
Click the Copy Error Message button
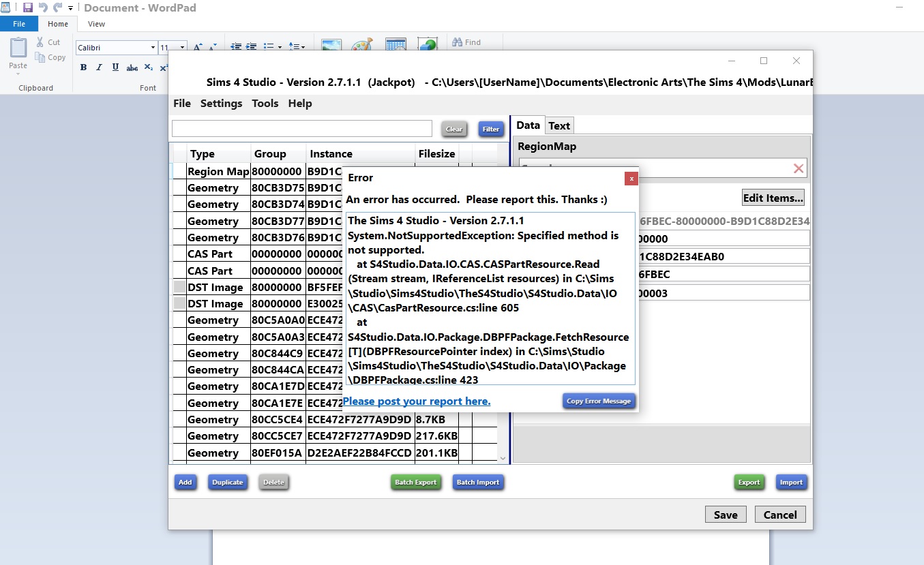(x=599, y=401)
